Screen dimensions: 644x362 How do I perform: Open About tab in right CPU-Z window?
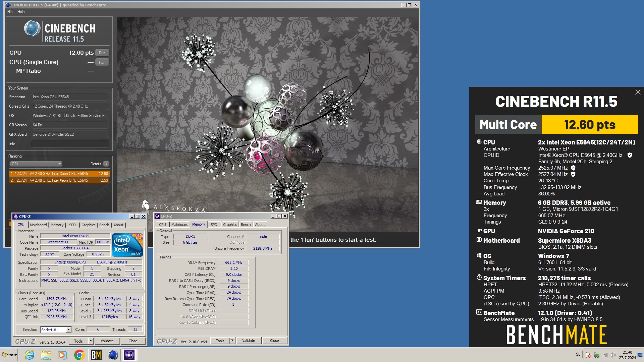[x=260, y=225]
